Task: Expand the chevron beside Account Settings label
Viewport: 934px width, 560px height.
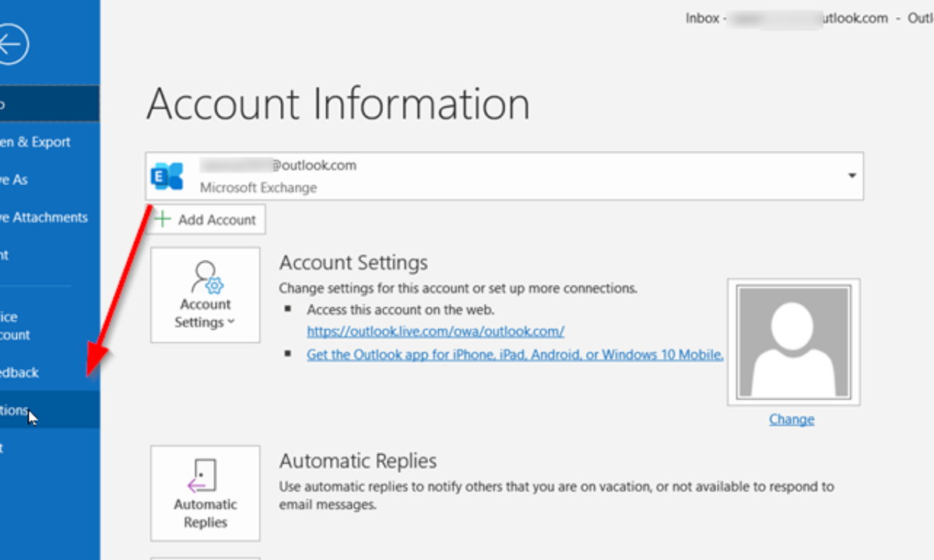Action: pyautogui.click(x=230, y=323)
